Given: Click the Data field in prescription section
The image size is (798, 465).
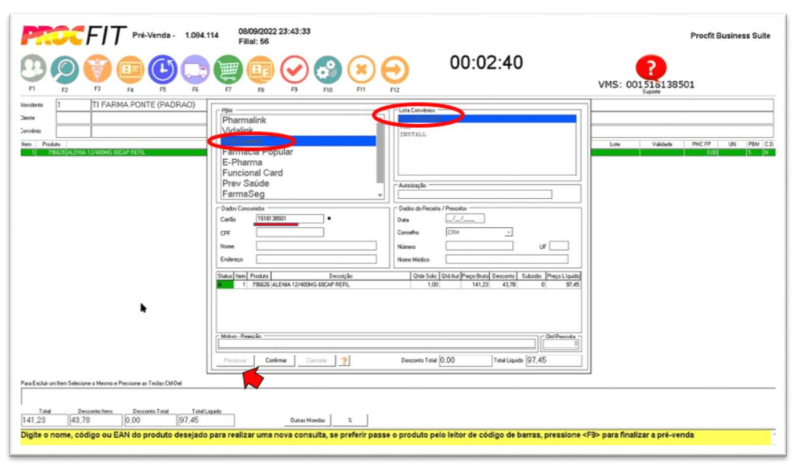Looking at the screenshot, I should pyautogui.click(x=465, y=219).
